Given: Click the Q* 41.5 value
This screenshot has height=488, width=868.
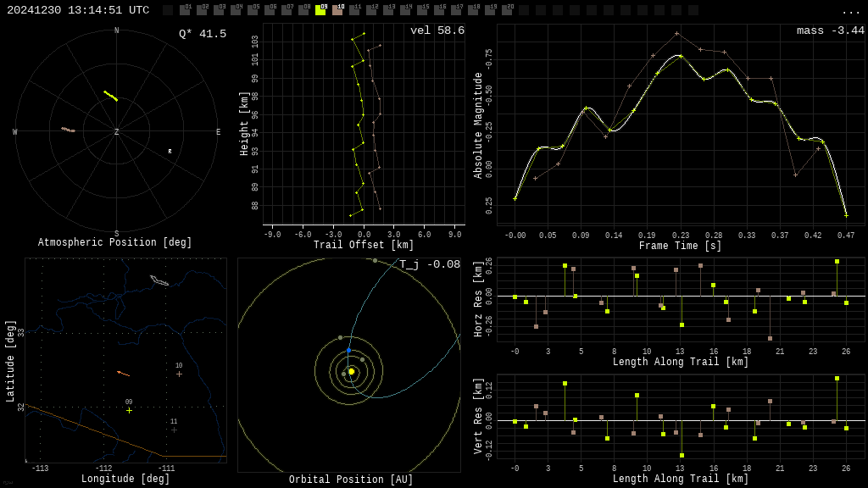Looking at the screenshot, I should pyautogui.click(x=203, y=34).
